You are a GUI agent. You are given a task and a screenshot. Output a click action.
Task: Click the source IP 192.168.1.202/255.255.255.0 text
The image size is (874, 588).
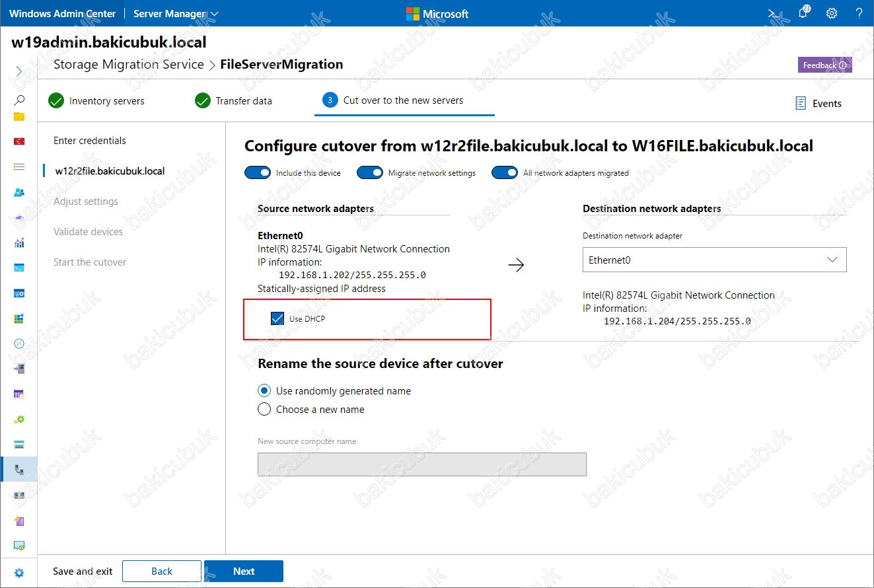[352, 275]
